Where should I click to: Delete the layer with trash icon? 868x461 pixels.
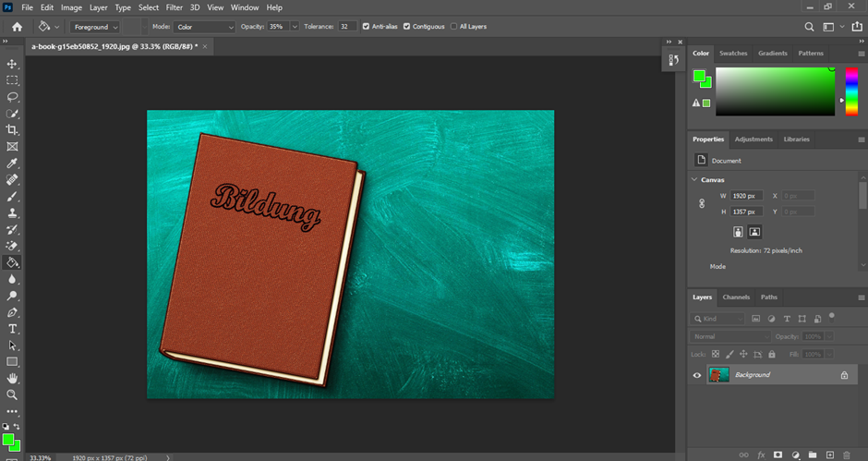[847, 455]
